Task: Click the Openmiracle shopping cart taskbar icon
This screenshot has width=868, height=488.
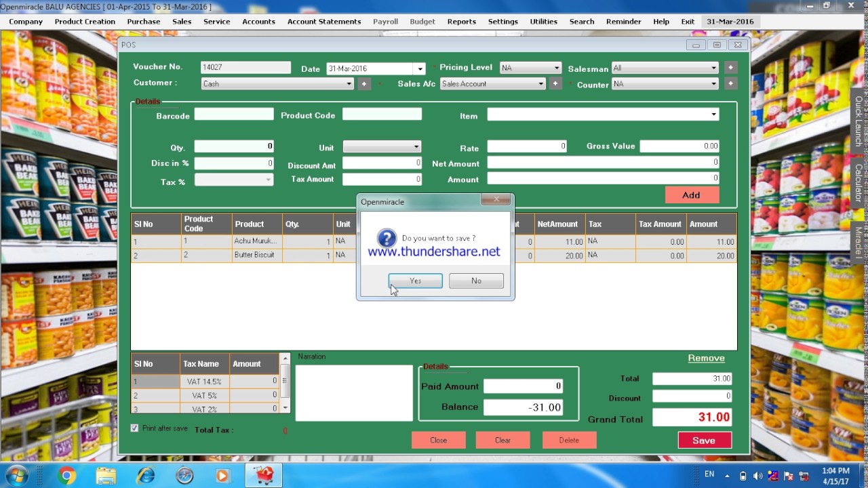Action: pos(263,476)
